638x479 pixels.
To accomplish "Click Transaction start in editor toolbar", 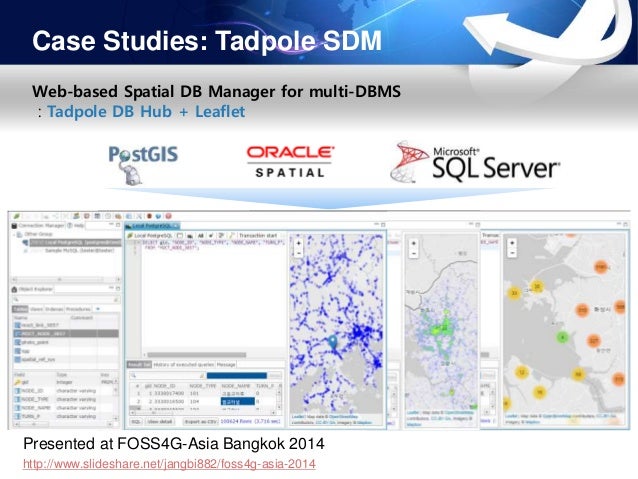I will pyautogui.click(x=257, y=235).
